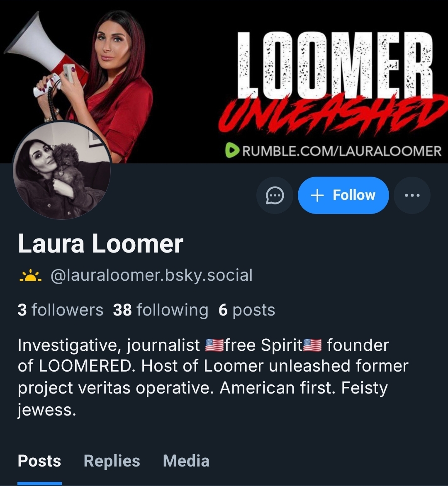Click the first American flag emoji in bio
448x486 pixels.
(214, 345)
